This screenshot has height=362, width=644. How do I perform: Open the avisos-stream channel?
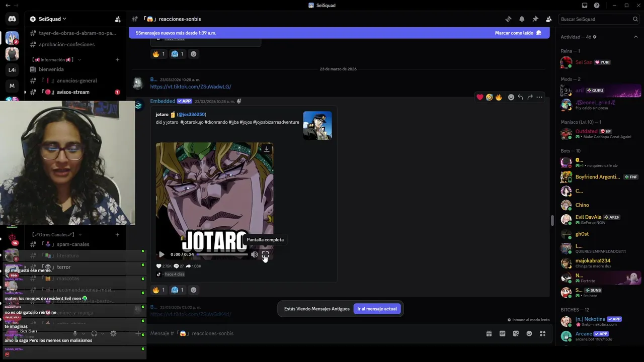(75, 92)
